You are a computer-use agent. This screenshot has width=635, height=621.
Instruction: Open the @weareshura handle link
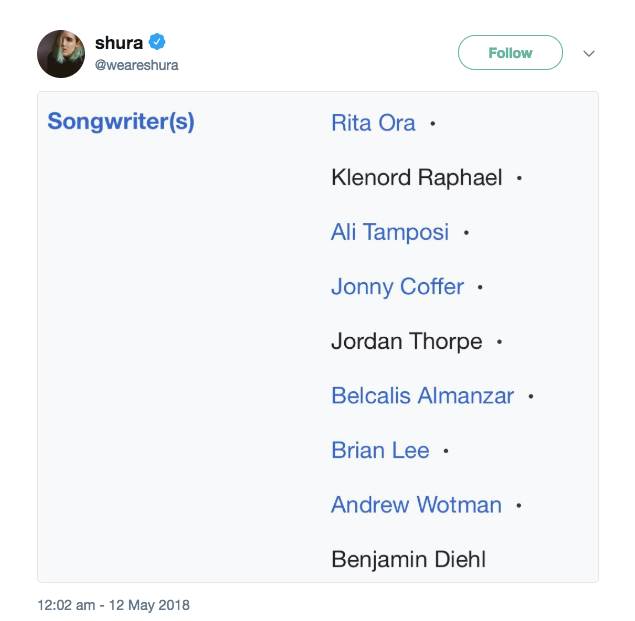137,65
